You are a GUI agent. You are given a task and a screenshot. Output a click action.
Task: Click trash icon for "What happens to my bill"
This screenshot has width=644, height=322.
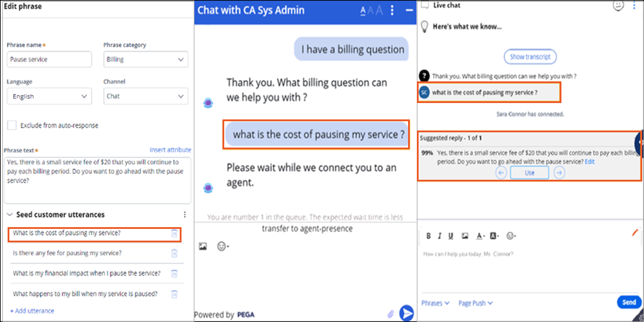(174, 294)
